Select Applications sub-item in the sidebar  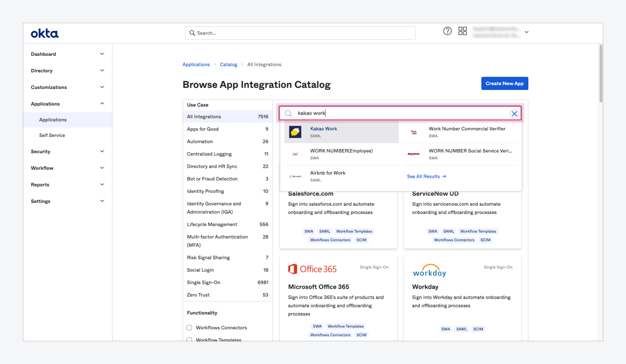click(68, 120)
